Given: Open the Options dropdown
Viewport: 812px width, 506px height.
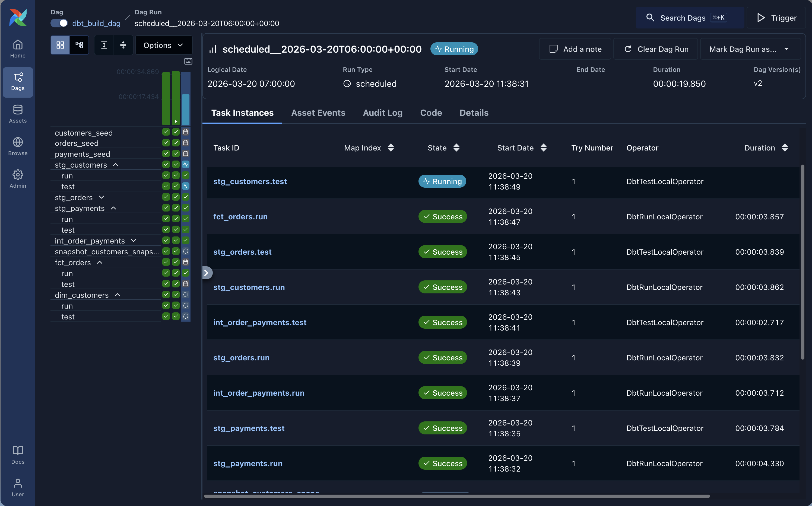Looking at the screenshot, I should click(164, 45).
